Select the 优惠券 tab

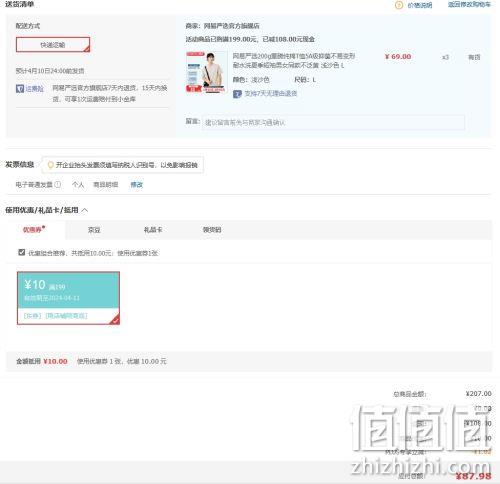point(33,230)
